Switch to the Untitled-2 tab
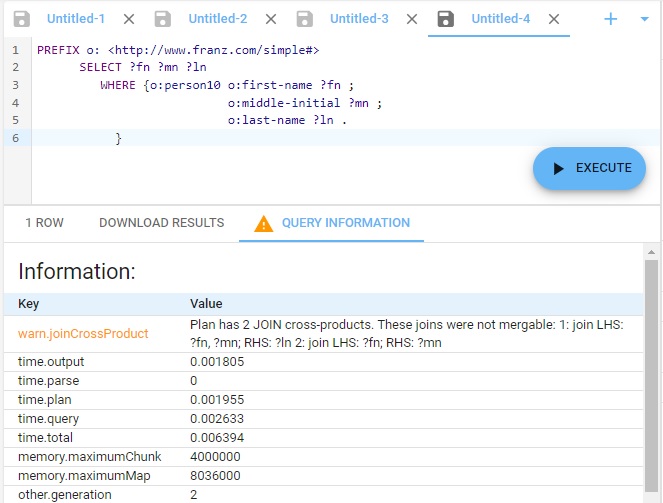This screenshot has width=663, height=503. pos(217,19)
